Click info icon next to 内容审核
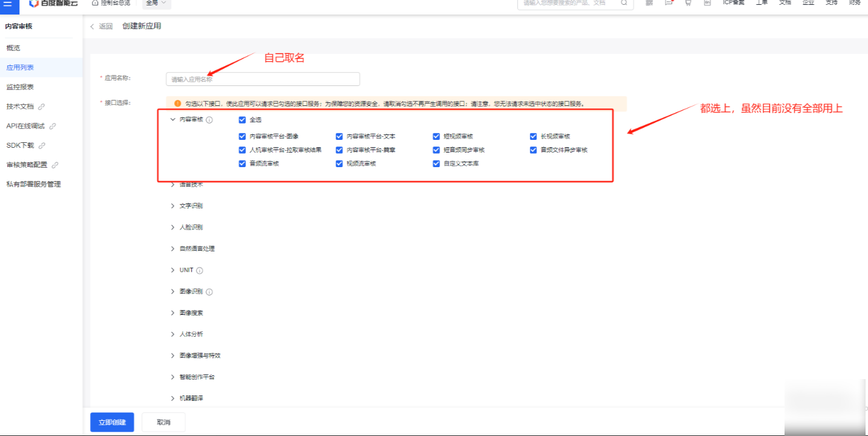Screen dimensions: 868x436 click(209, 120)
